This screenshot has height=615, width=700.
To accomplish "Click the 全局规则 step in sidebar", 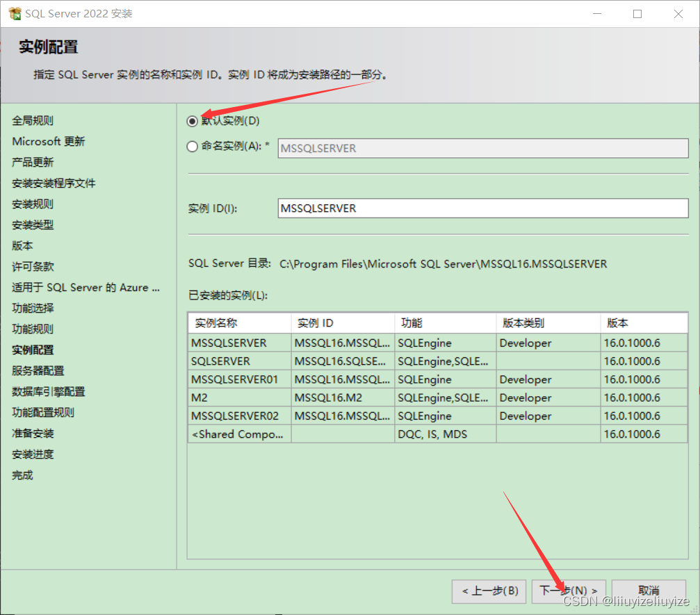I will [33, 120].
